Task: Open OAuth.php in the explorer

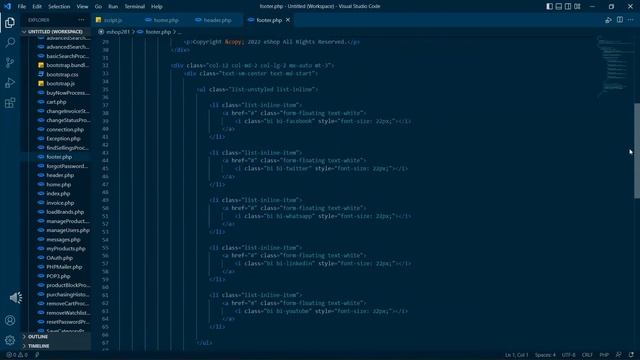Action: click(60, 258)
